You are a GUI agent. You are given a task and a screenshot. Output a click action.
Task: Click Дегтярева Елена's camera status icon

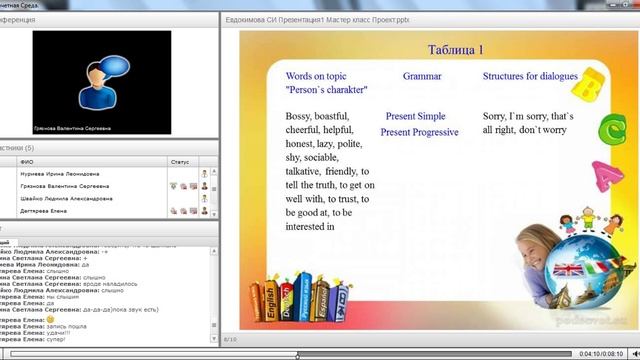184,211
